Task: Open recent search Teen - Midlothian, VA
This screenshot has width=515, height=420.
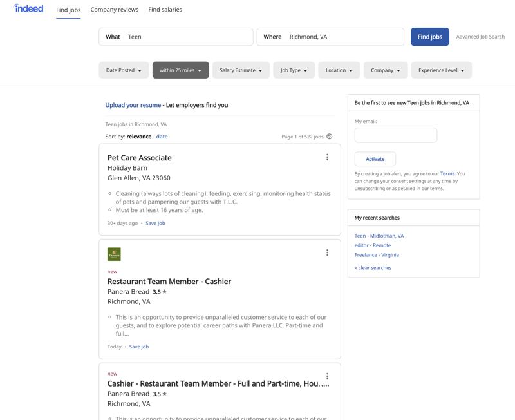Action: coord(379,236)
